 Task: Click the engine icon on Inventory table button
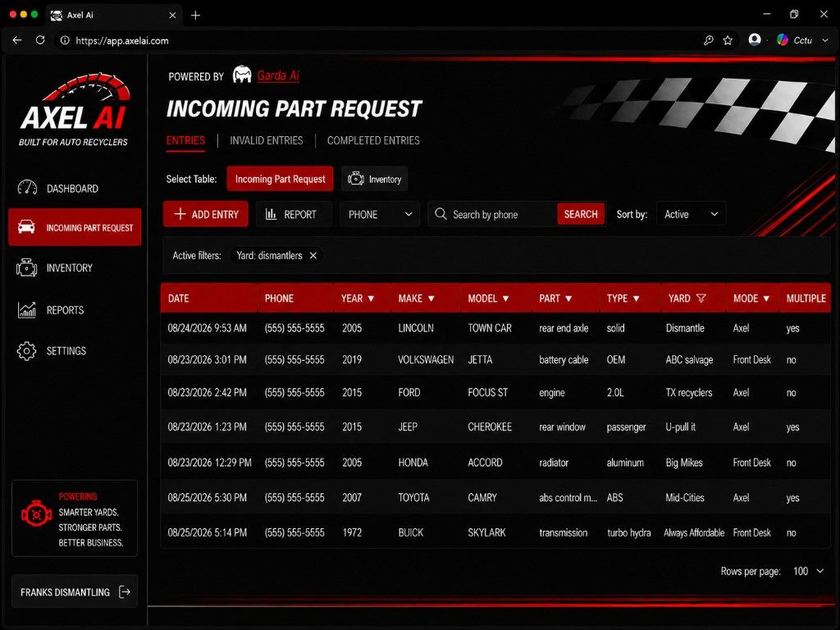click(356, 178)
